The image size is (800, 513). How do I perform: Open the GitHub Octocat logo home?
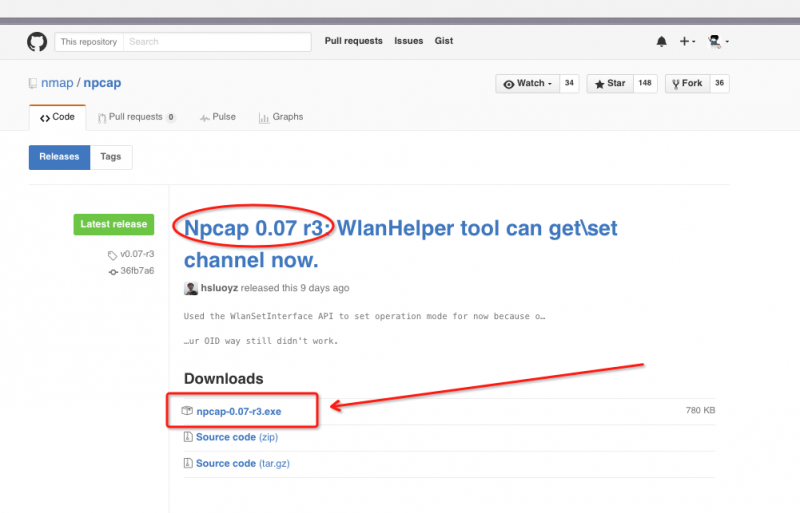pyautogui.click(x=37, y=42)
